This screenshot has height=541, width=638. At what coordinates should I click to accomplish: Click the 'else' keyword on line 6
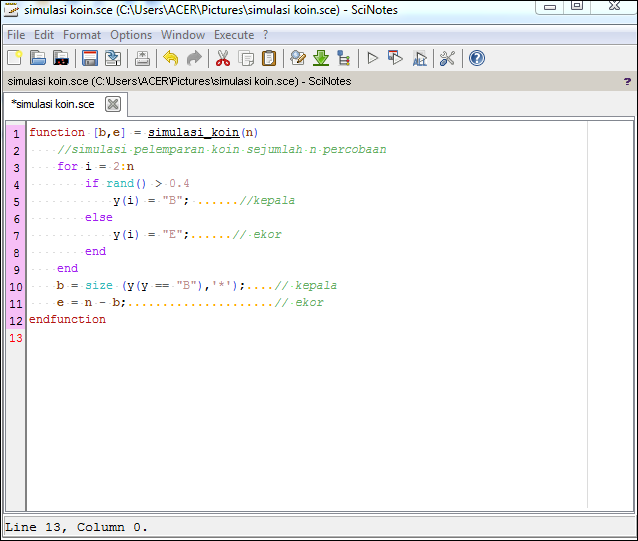[99, 218]
